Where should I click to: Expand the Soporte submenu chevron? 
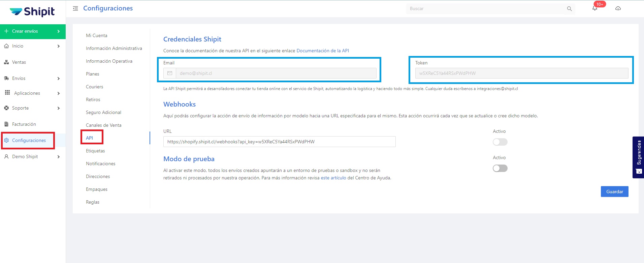(59, 108)
